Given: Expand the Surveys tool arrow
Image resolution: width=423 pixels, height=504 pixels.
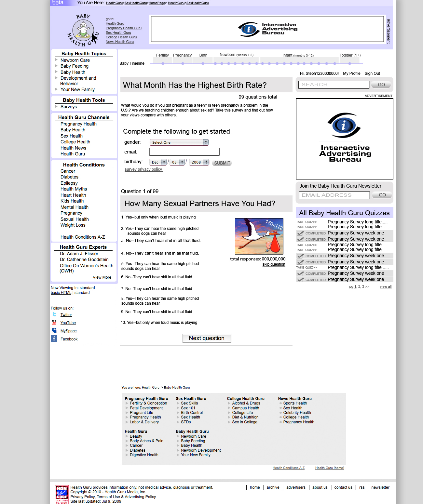Looking at the screenshot, I should [56, 106].
